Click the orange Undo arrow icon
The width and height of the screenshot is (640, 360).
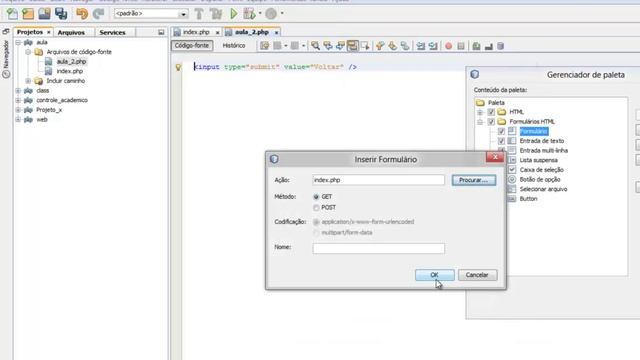pos(82,14)
